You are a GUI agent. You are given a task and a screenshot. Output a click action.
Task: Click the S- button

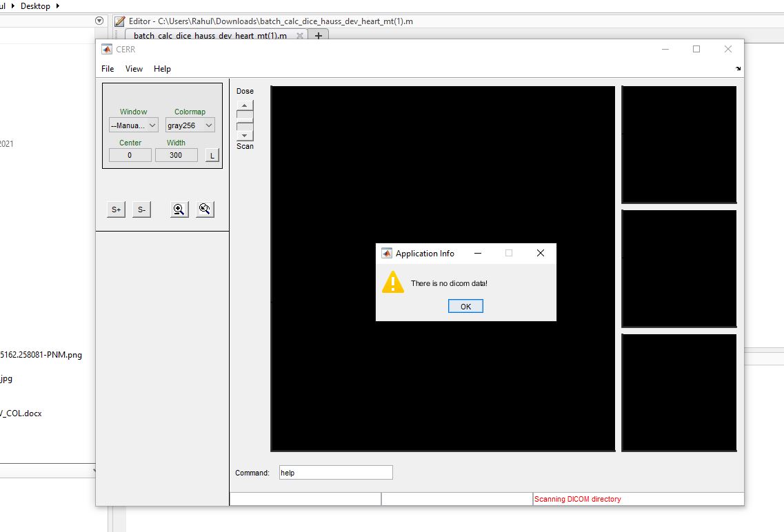[141, 209]
